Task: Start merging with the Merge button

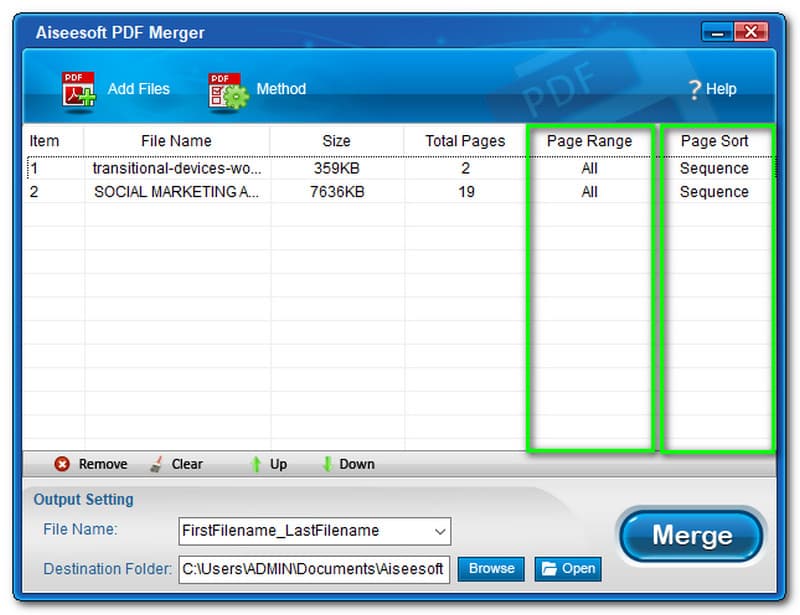Action: [x=692, y=536]
